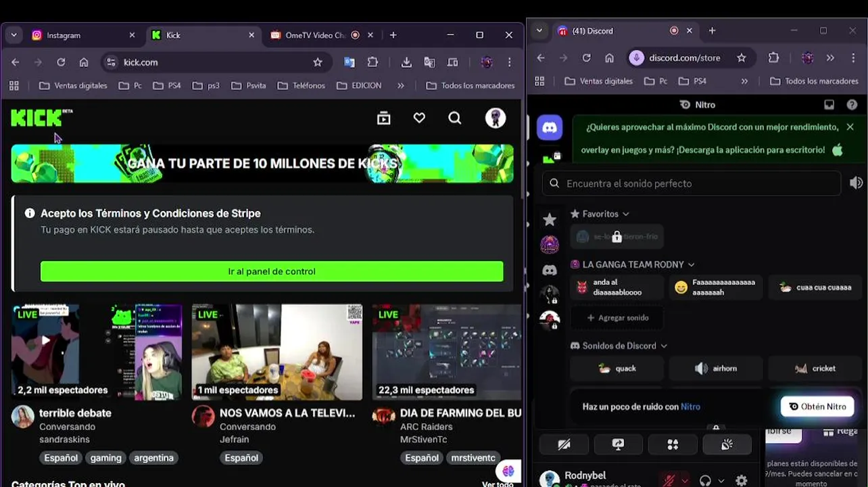Open extensions puzzle icon in Kick browser

point(372,62)
